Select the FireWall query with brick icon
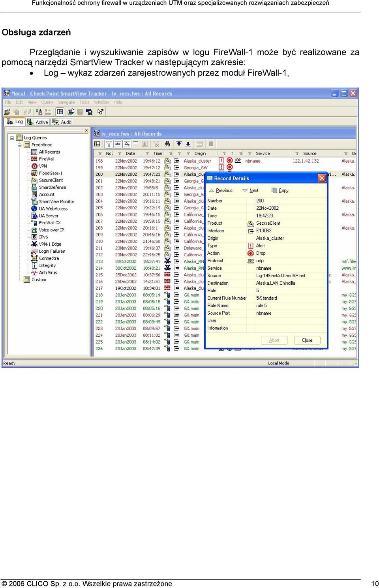Image resolution: width=379 pixels, height=588 pixels. tap(47, 159)
